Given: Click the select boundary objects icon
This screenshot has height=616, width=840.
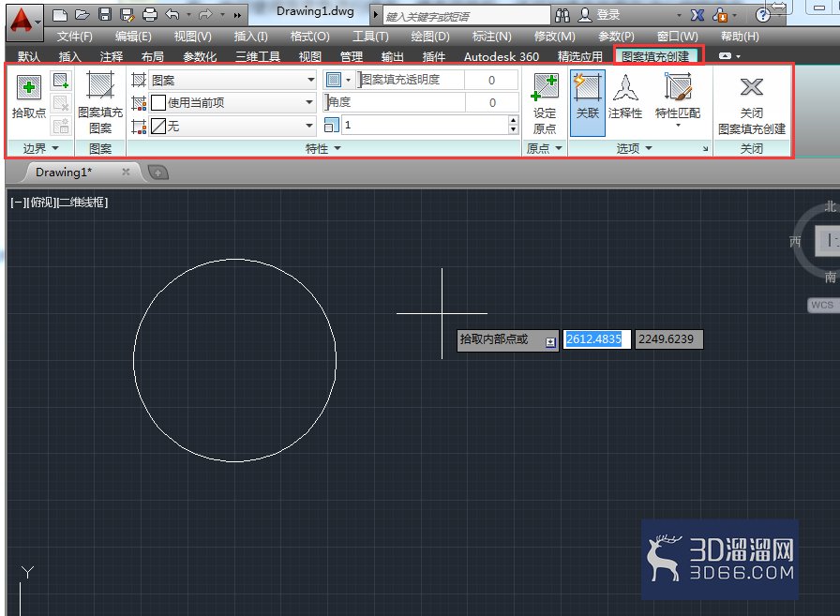Looking at the screenshot, I should pos(61,81).
